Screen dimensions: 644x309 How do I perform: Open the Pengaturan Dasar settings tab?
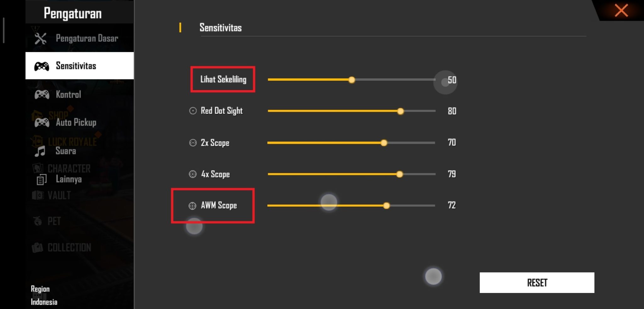point(87,39)
